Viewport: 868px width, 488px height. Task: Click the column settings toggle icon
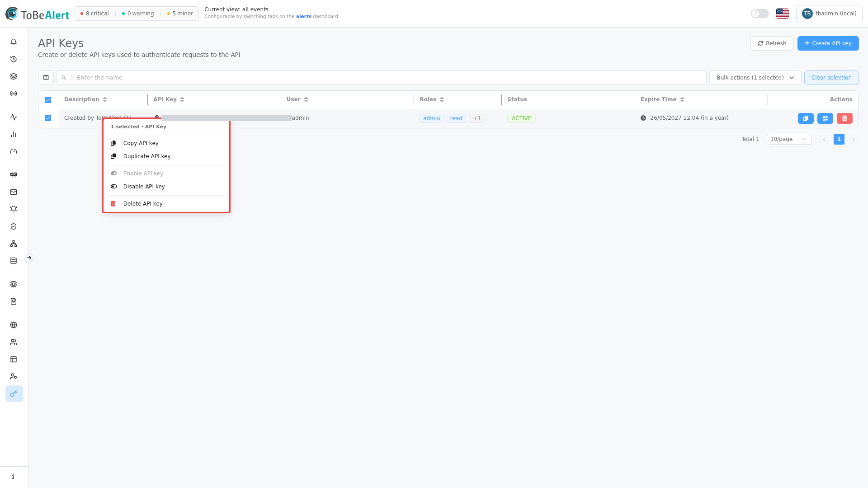(x=46, y=78)
